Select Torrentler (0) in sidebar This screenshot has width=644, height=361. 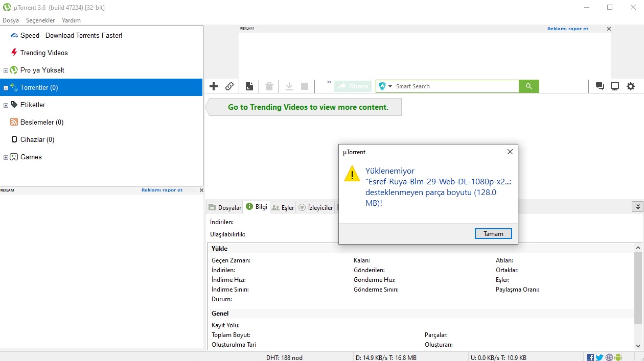[101, 87]
